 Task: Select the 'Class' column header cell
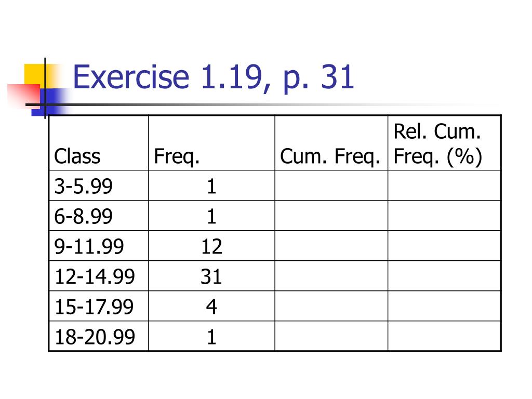(99, 143)
